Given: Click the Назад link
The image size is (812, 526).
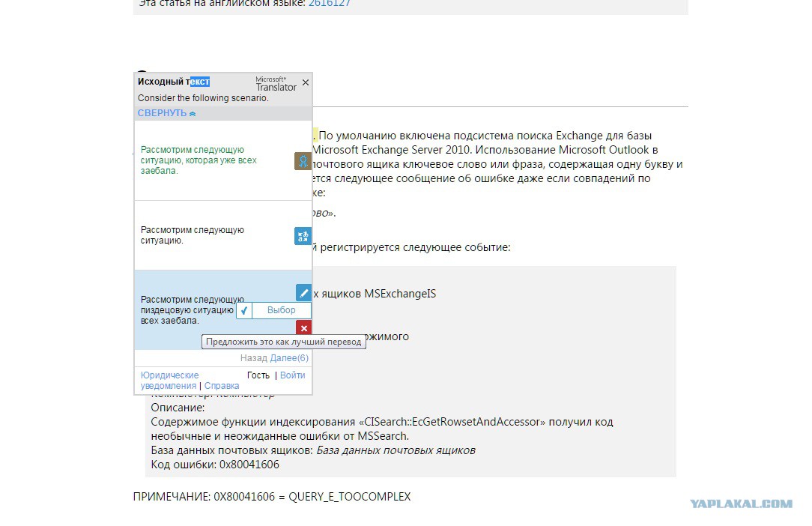Looking at the screenshot, I should pos(254,358).
